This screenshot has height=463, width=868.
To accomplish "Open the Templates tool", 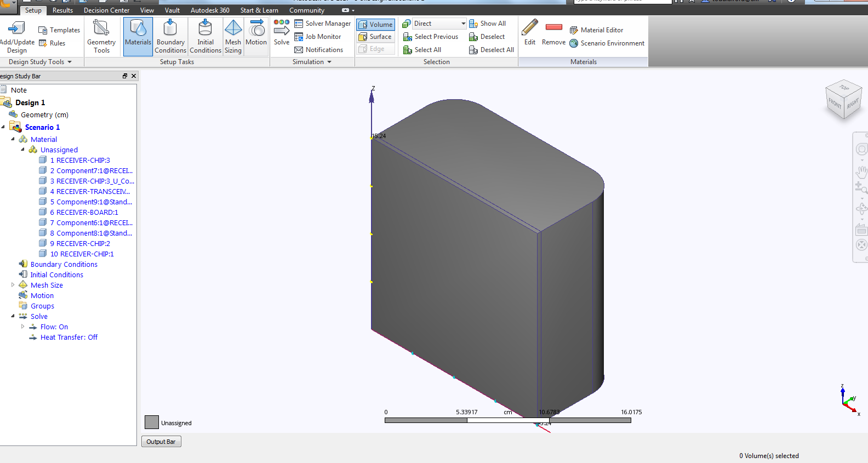I will pos(59,30).
